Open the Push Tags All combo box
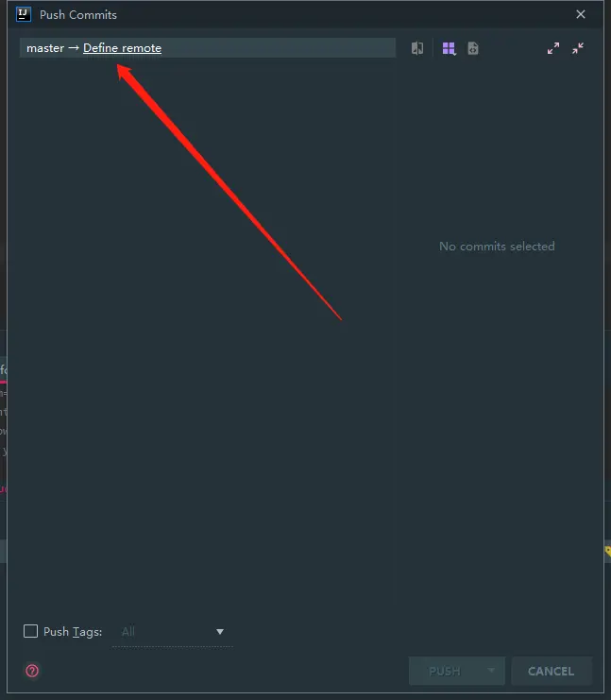611x700 pixels. click(172, 632)
